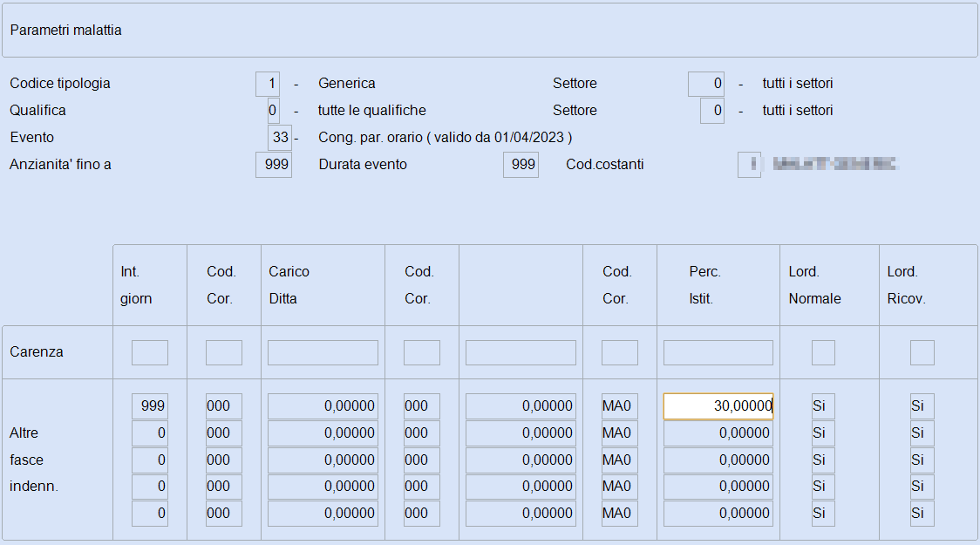The width and height of the screenshot is (980, 545).
Task: Click the Evento label
Action: pos(32,137)
